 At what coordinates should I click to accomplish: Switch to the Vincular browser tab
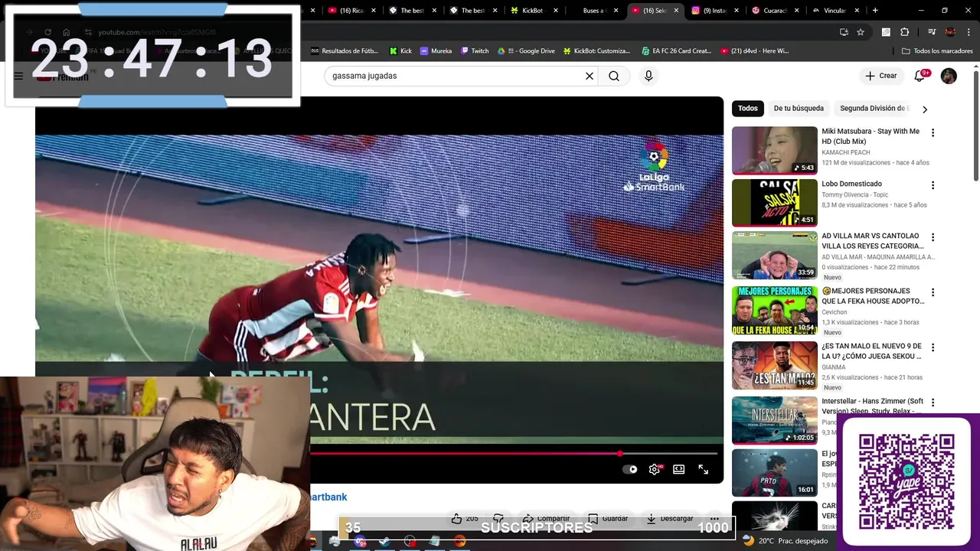click(x=835, y=11)
